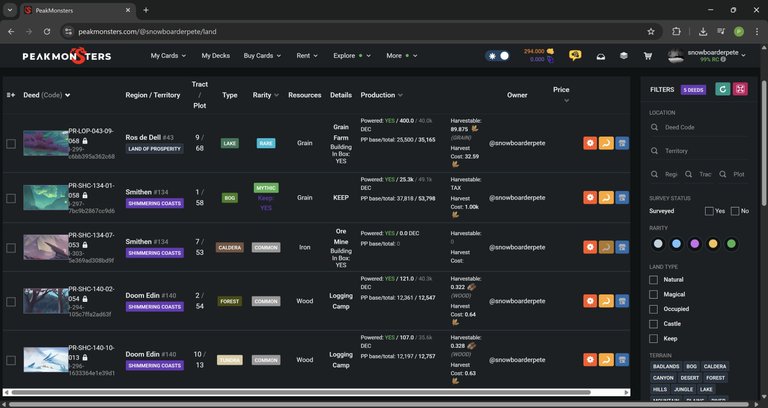The width and height of the screenshot is (768, 408).
Task: Click the search icon beside Deed Code field
Action: 654,127
